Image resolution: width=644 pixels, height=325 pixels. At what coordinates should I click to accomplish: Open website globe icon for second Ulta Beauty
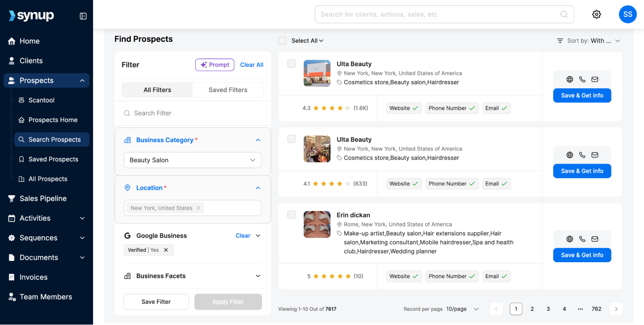tap(570, 155)
